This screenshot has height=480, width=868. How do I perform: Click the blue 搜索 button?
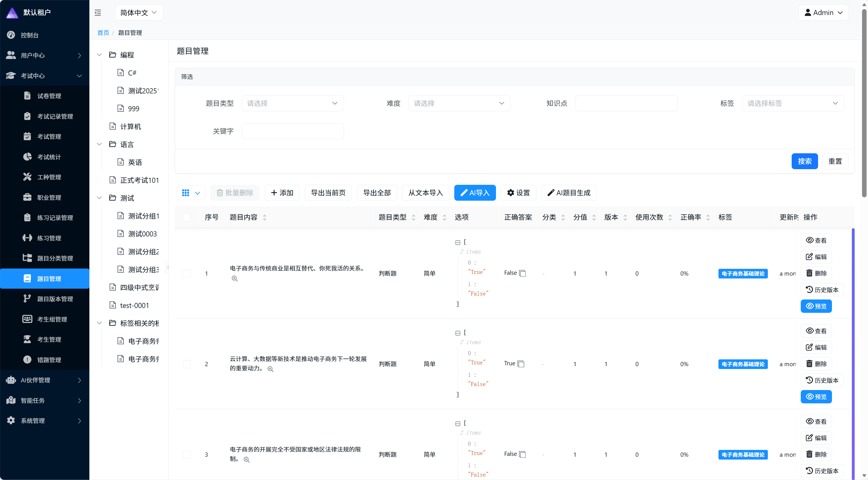804,161
